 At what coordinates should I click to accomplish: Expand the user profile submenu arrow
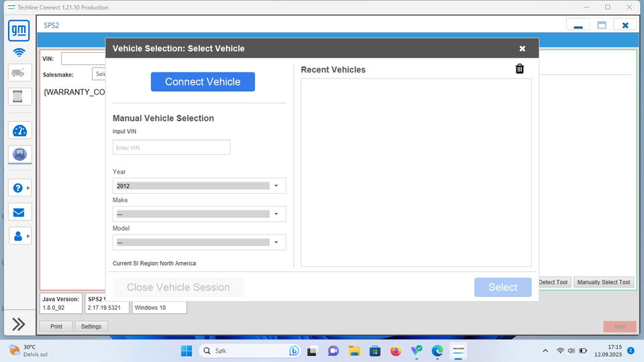coord(28,236)
